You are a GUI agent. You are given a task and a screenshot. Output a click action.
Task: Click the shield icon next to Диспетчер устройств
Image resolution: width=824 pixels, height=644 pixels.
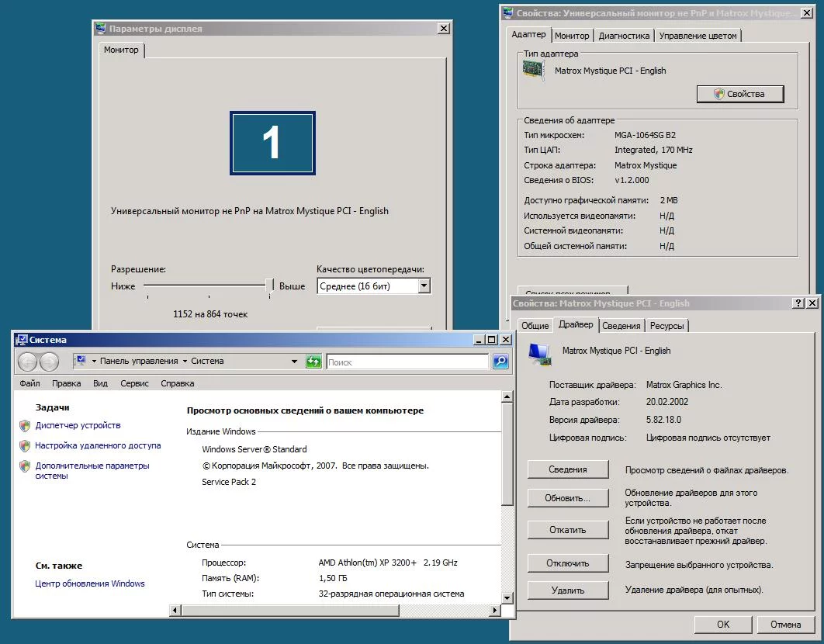coord(25,425)
